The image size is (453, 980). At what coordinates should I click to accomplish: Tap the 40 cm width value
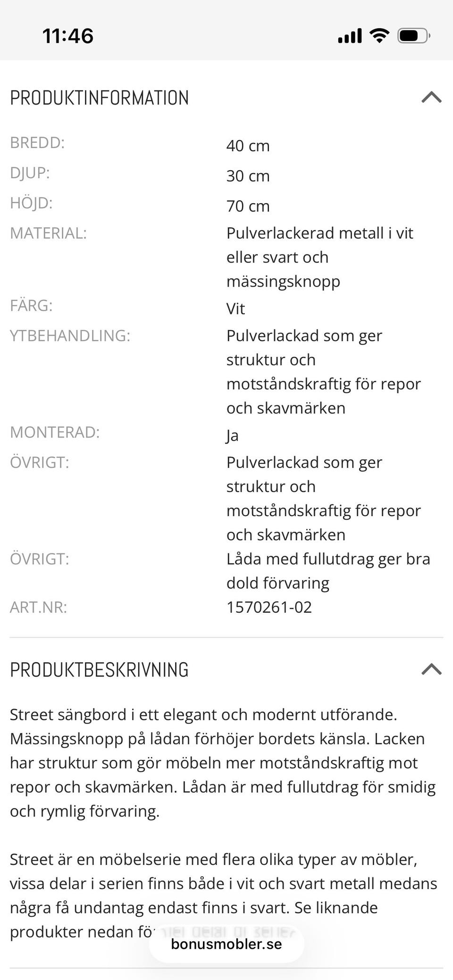[248, 146]
